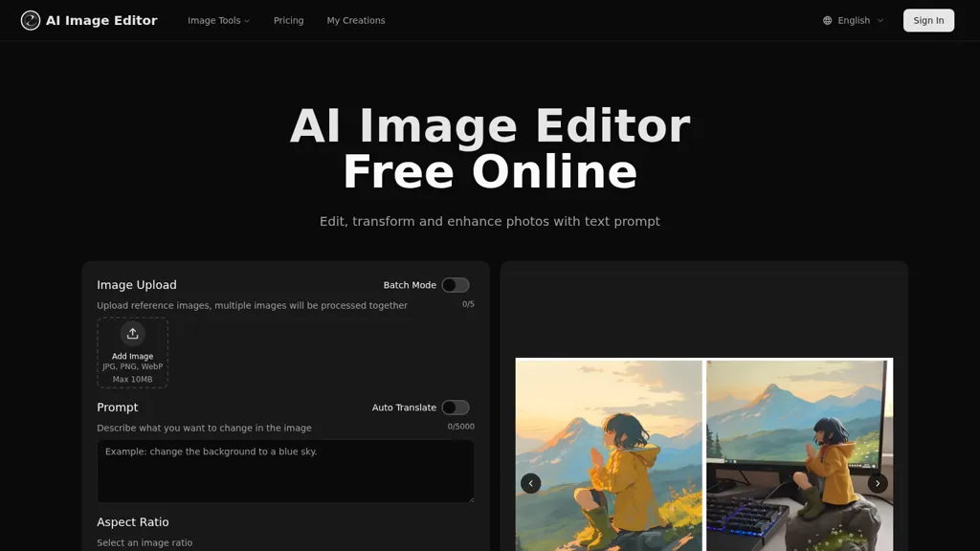Go to next sample image with right arrow
This screenshot has height=551, width=980.
878,483
